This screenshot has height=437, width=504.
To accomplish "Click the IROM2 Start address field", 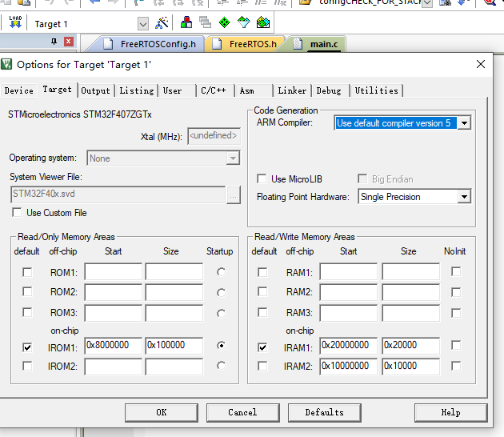I will 113,367.
